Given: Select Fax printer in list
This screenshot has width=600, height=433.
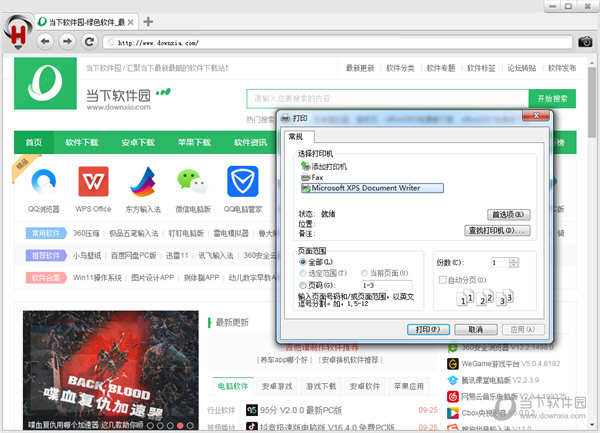Looking at the screenshot, I should coord(312,177).
